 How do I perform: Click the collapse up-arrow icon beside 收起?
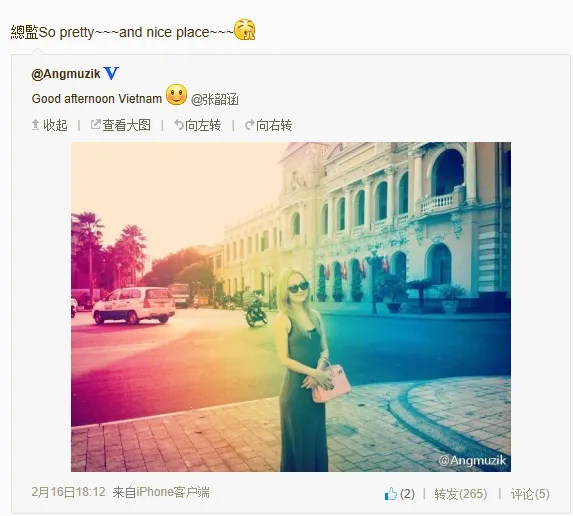(x=35, y=125)
